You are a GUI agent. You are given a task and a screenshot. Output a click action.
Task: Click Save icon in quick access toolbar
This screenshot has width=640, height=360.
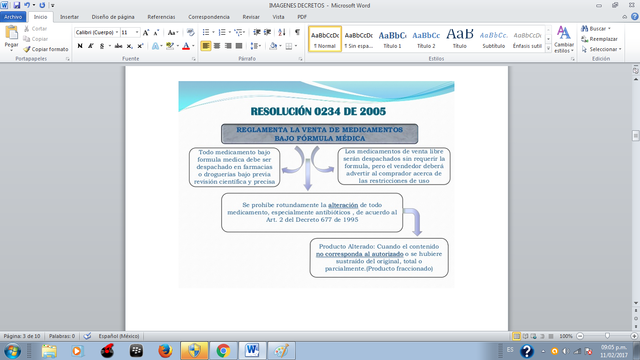tap(16, 5)
